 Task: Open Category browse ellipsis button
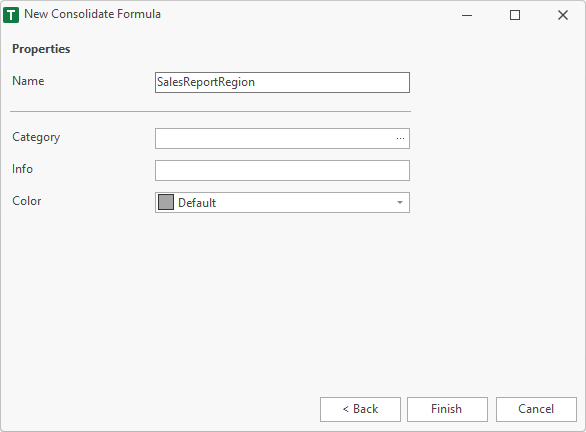[x=400, y=139]
